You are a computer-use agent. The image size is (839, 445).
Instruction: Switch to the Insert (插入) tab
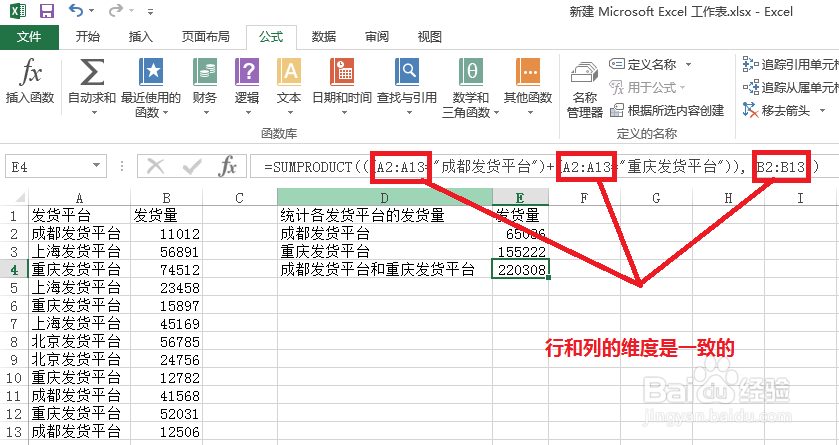click(x=141, y=37)
